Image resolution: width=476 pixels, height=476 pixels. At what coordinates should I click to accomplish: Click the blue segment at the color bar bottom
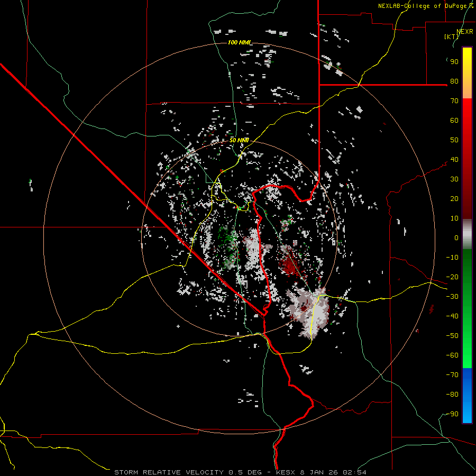[467, 396]
